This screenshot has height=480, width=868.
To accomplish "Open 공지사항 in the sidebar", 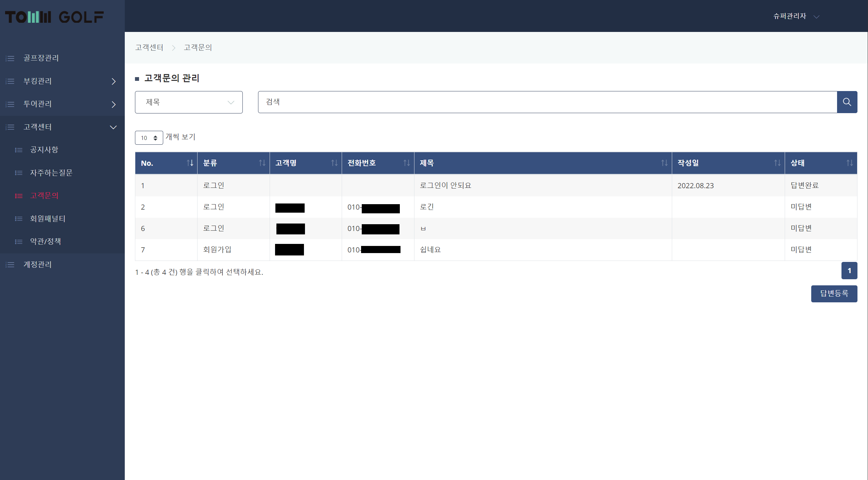I will [44, 150].
